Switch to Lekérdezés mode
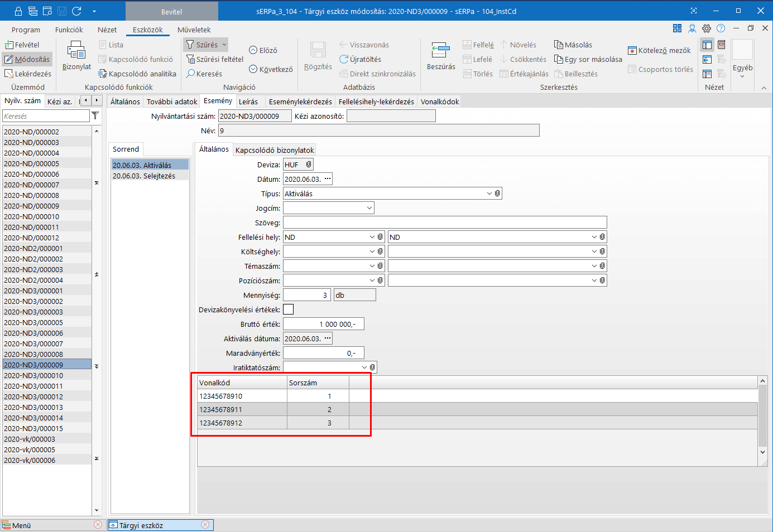 [x=28, y=74]
